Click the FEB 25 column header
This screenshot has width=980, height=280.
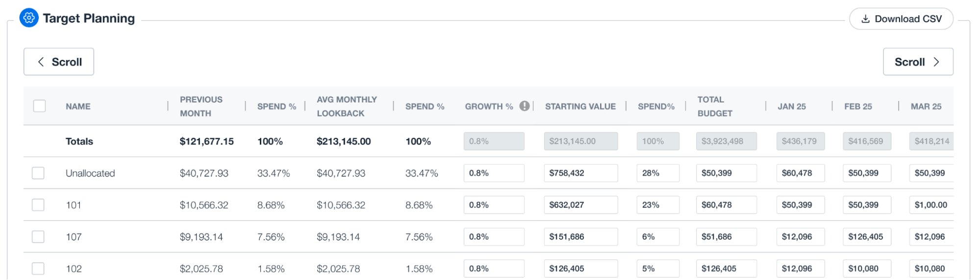point(858,106)
